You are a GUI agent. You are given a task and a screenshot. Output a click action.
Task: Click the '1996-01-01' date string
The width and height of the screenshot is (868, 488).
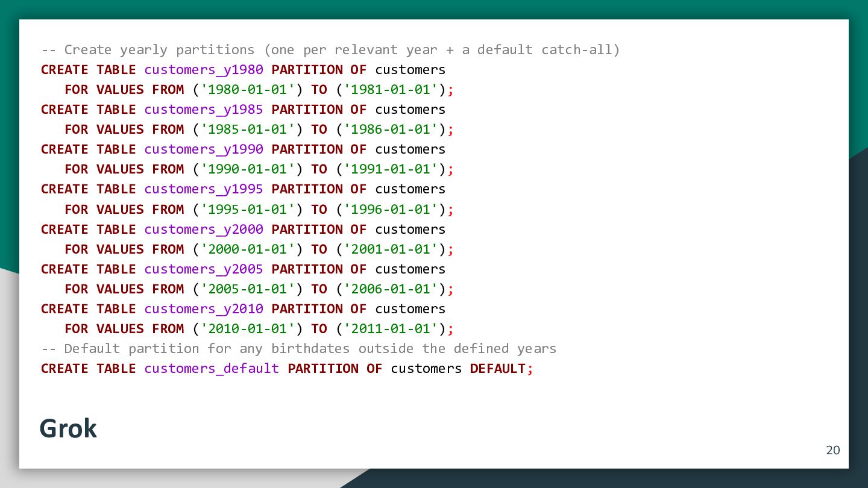tap(391, 210)
